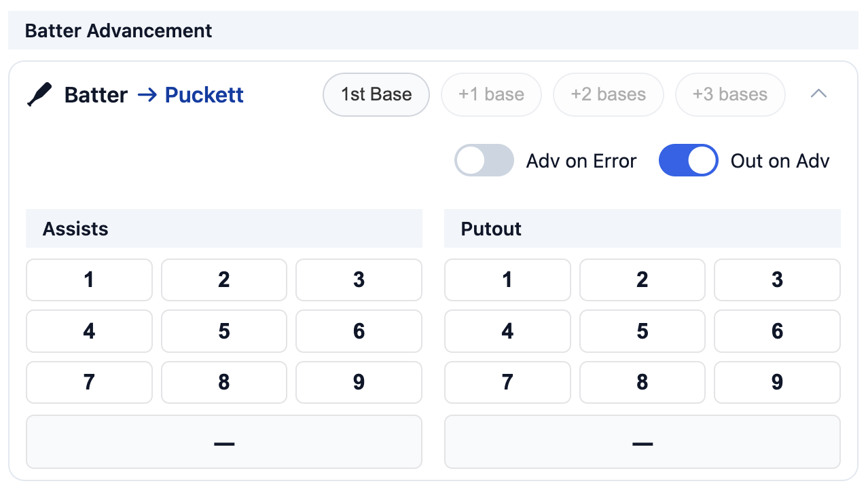This screenshot has height=494, width=868.
Task: Select the 1st Base advancement option
Action: 376,94
